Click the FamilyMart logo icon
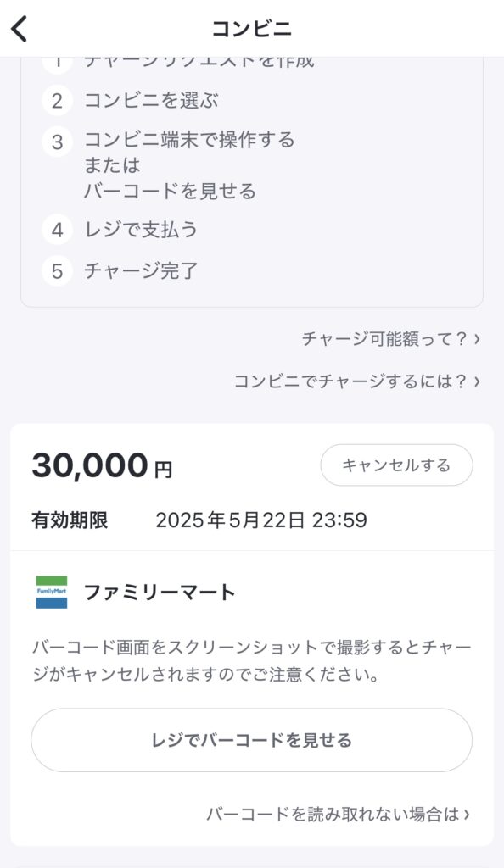The width and height of the screenshot is (504, 868). [53, 589]
